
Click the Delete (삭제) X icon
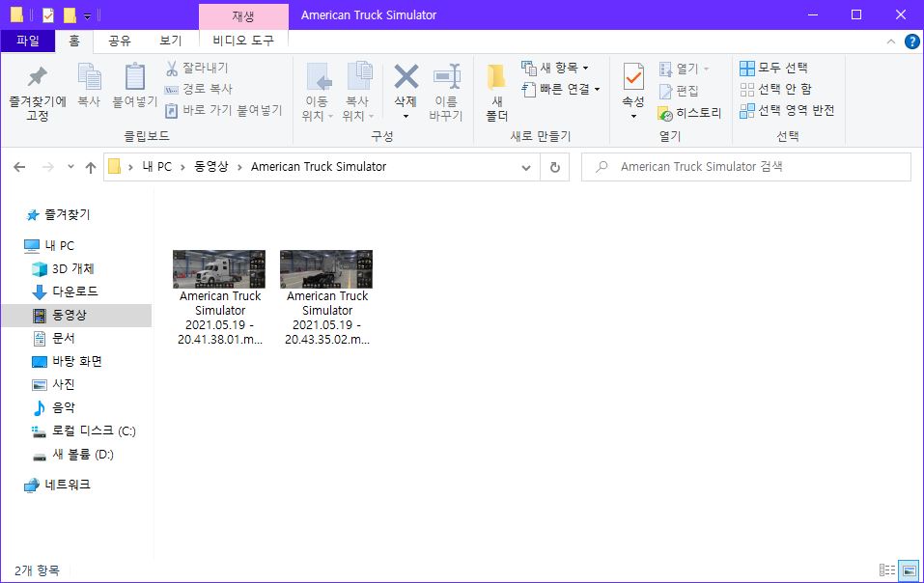(406, 76)
